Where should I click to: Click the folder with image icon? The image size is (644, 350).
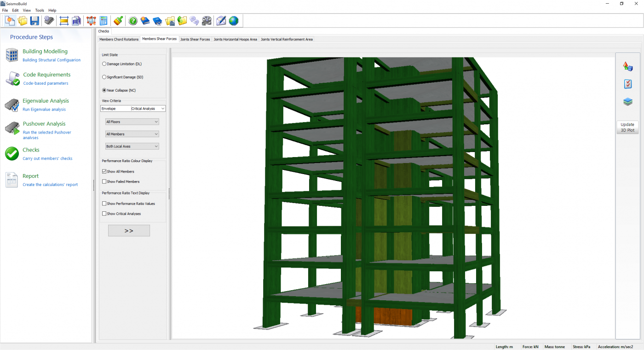tap(170, 21)
